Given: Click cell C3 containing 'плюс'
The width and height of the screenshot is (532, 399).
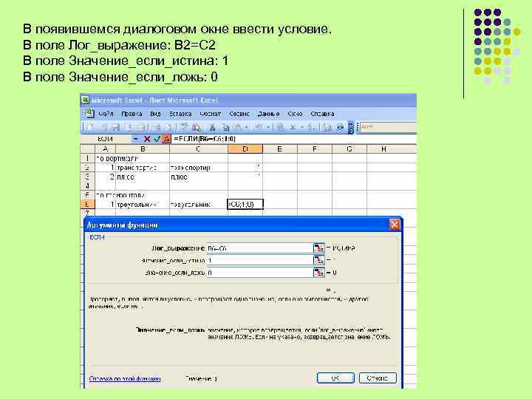Looking at the screenshot, I should click(199, 177).
